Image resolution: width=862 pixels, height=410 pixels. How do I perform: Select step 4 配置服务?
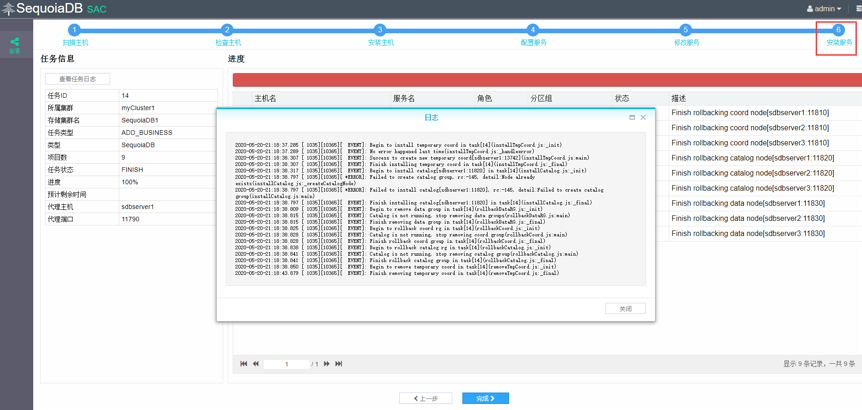533,30
